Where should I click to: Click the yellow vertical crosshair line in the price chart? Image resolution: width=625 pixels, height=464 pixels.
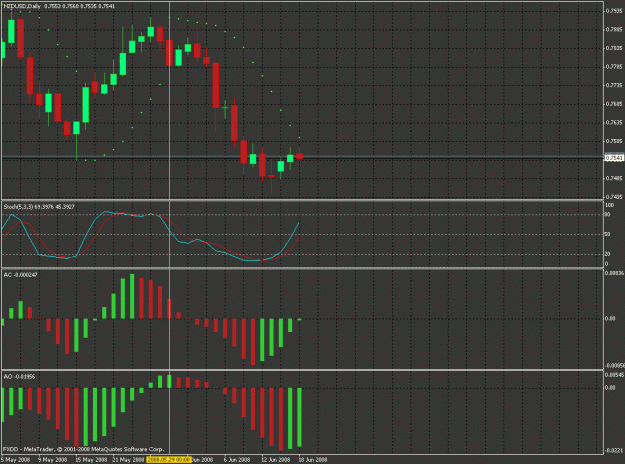point(169,100)
